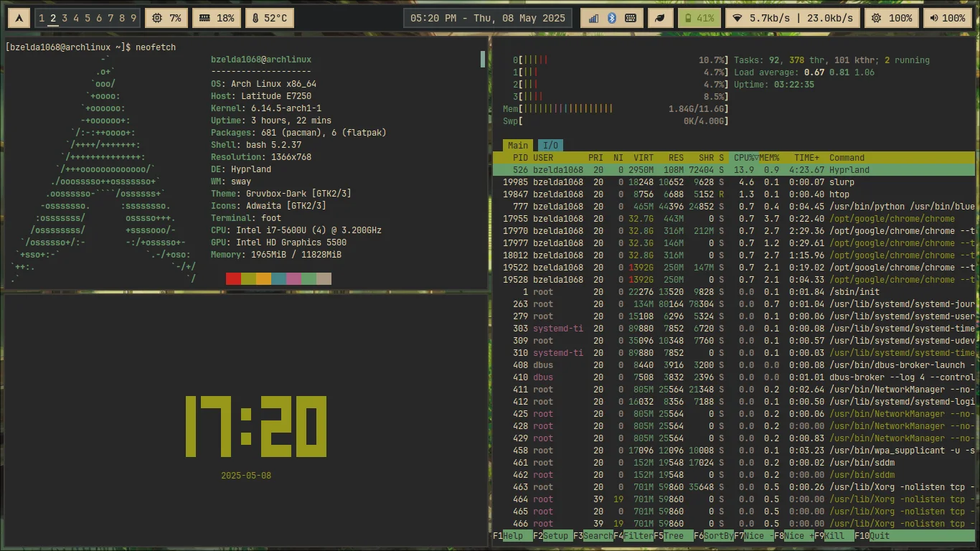Click the temperature icon showing 52°C

click(x=255, y=18)
